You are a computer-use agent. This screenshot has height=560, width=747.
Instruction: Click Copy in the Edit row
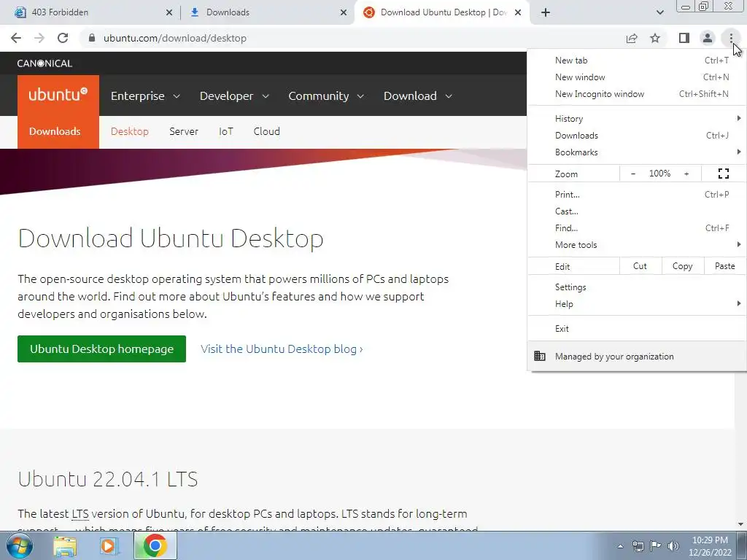point(682,266)
